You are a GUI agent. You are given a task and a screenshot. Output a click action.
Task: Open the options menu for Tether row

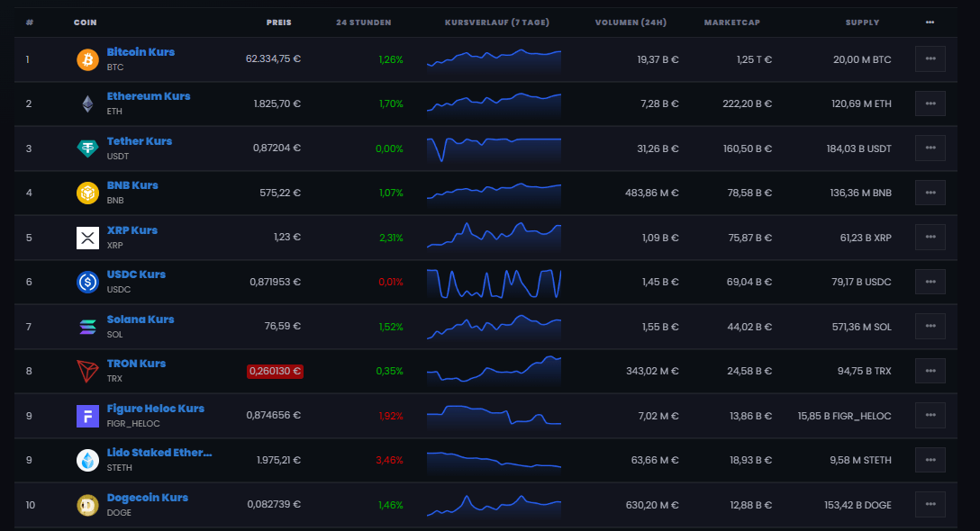coord(930,148)
